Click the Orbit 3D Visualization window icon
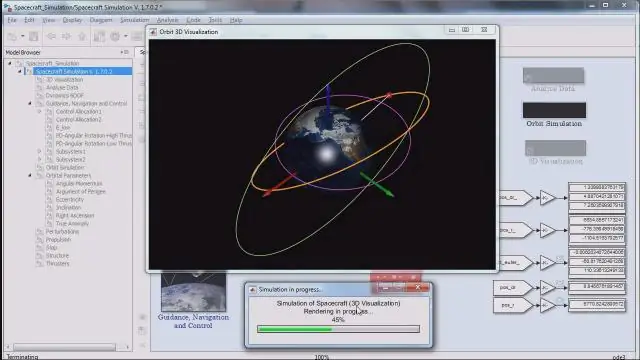Image resolution: width=640 pixels, height=360 pixels. (x=153, y=32)
